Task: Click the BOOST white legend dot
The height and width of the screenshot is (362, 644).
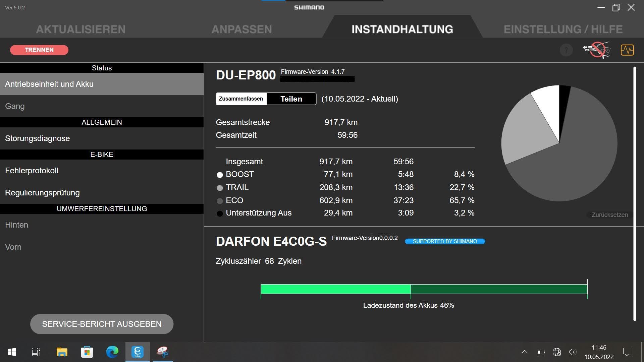Action: 220,175
